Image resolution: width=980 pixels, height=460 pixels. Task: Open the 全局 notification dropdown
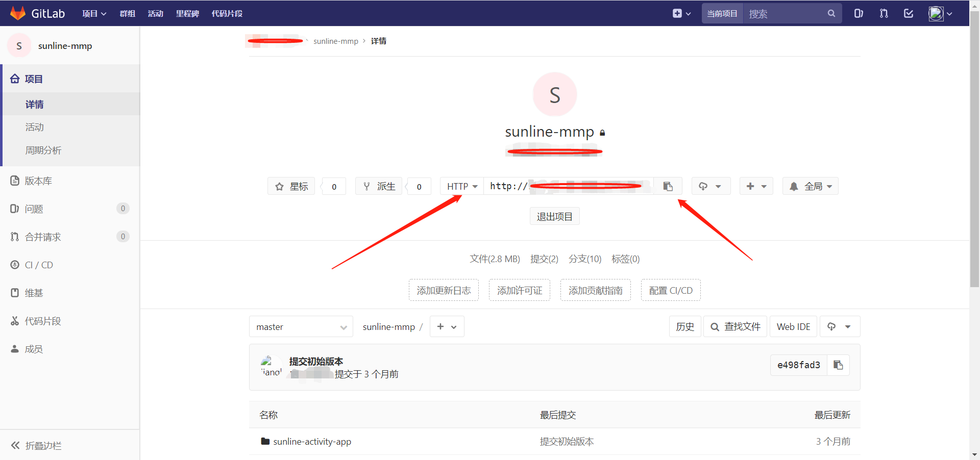pos(811,187)
